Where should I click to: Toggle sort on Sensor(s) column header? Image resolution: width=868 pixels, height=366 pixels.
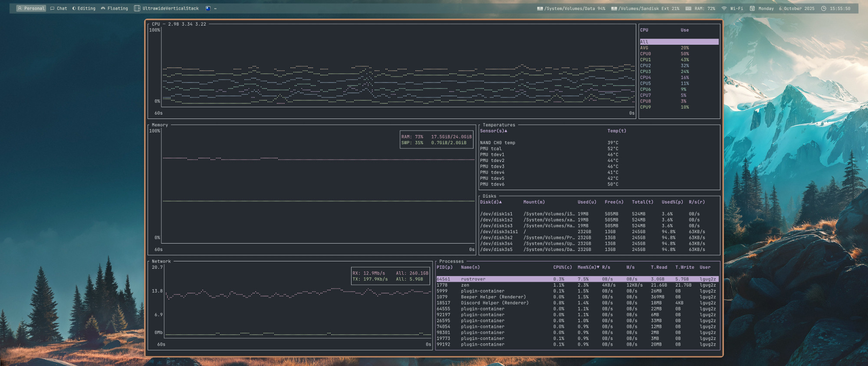tap(493, 131)
